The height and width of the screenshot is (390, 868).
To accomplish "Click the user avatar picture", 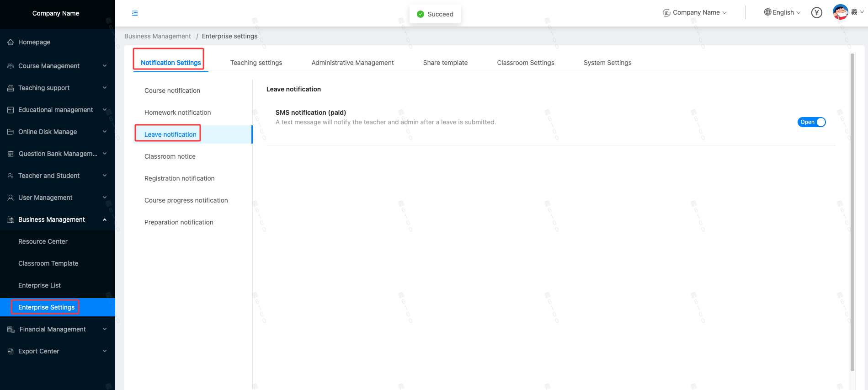I will (840, 12).
